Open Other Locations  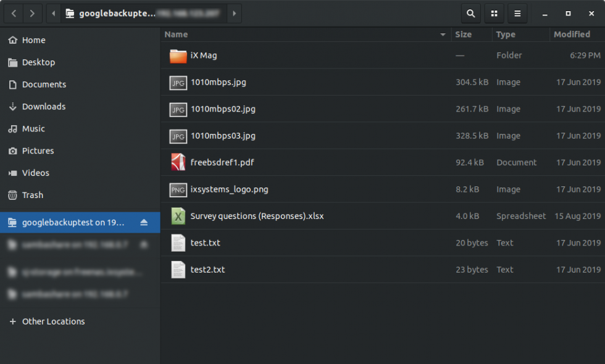pos(54,321)
